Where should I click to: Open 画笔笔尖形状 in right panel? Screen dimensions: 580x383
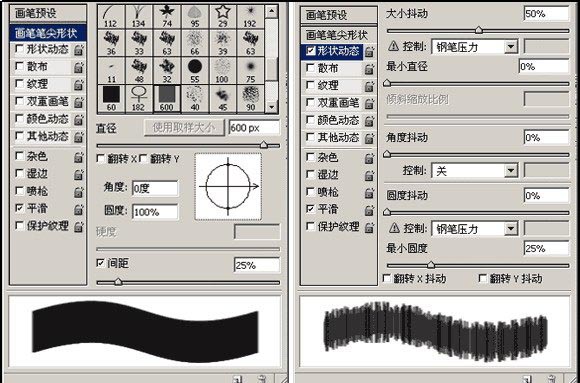[x=338, y=35]
